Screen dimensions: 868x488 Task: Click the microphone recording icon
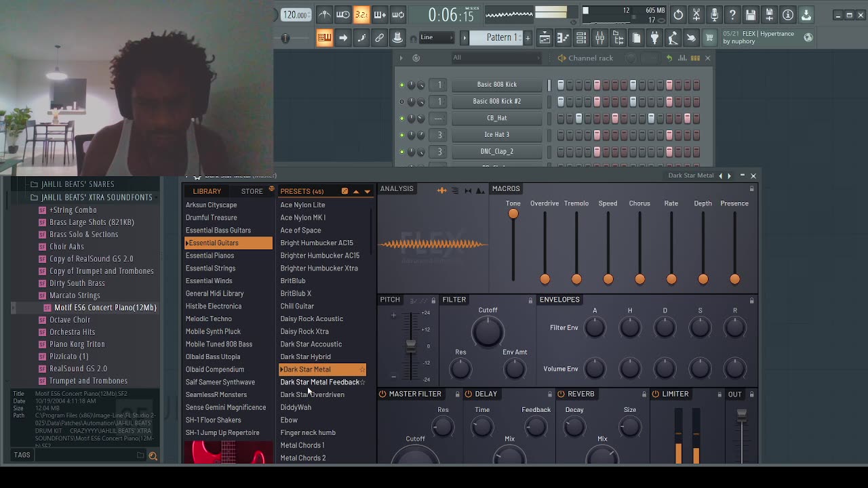pos(714,14)
